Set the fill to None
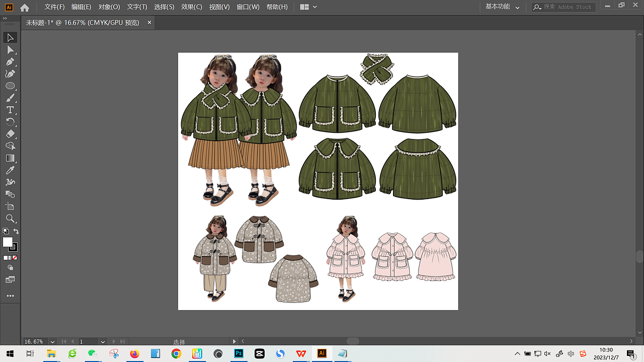The image size is (644, 362). (x=15, y=257)
